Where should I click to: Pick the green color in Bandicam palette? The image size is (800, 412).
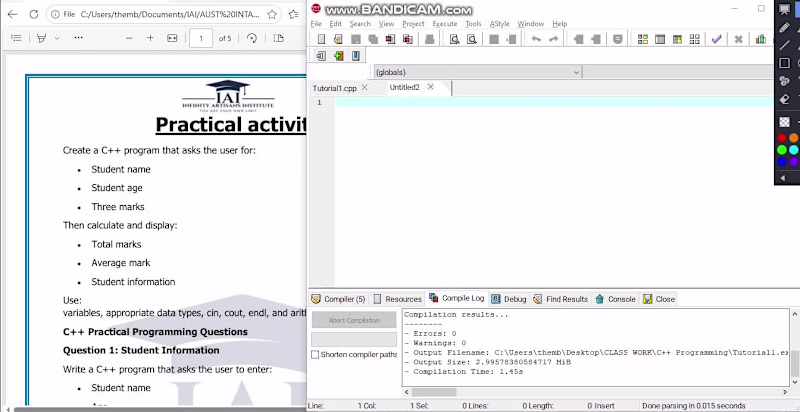coord(782,150)
